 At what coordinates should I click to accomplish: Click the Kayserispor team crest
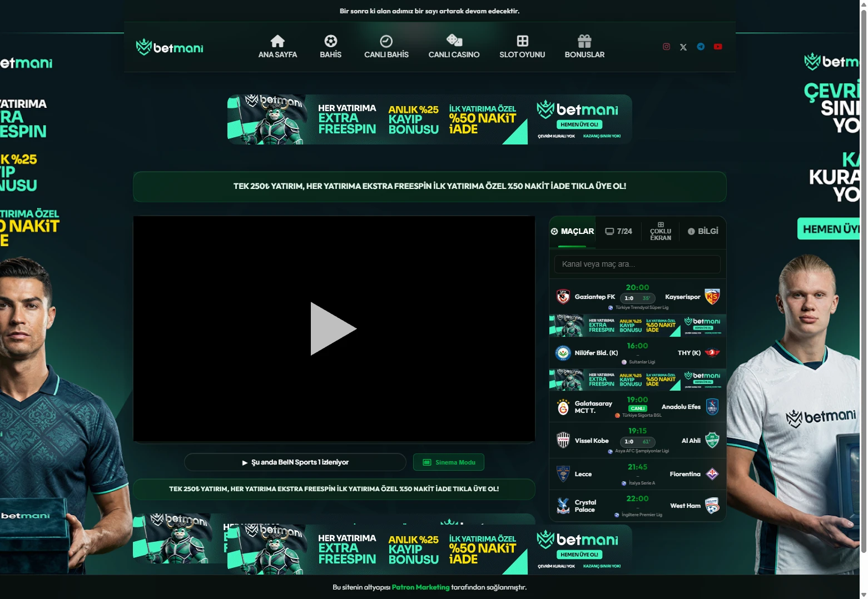coord(712,297)
